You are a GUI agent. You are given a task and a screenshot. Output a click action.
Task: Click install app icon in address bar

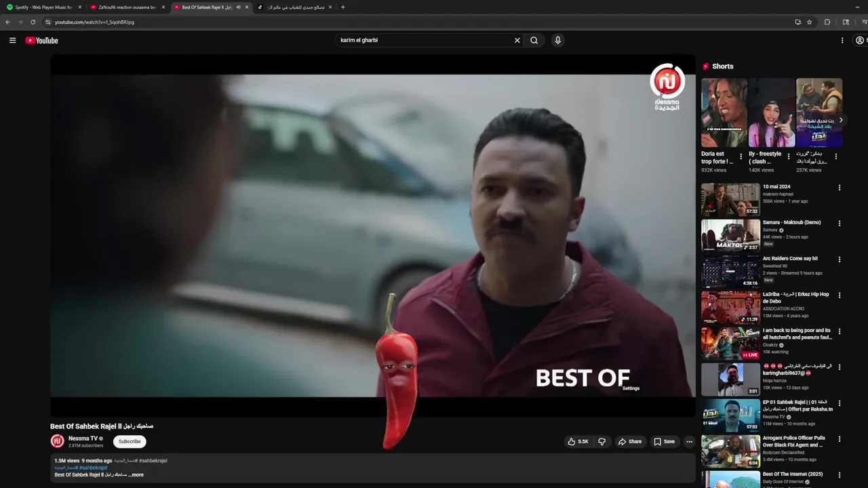(x=798, y=22)
